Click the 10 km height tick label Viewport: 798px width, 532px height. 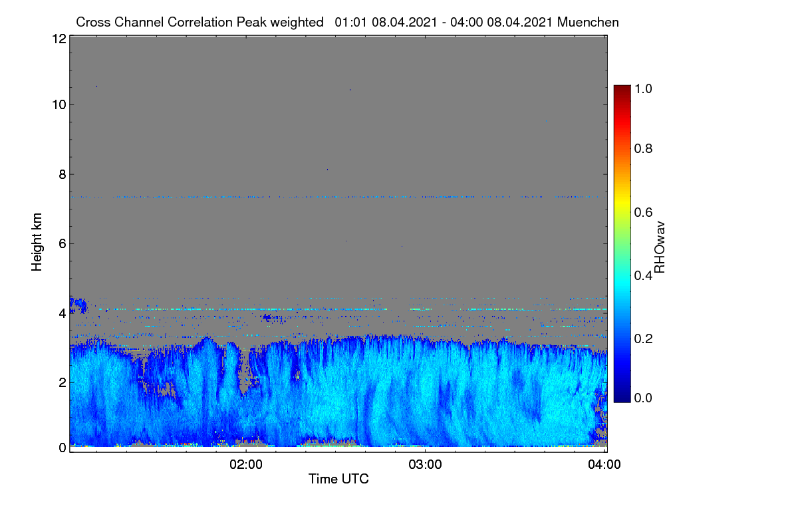pos(59,104)
